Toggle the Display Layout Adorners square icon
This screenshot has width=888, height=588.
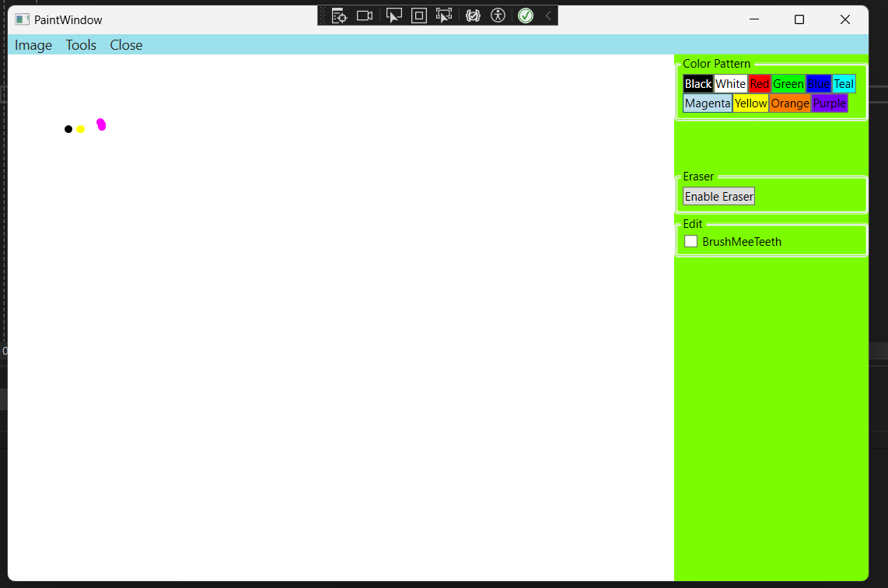pos(419,16)
